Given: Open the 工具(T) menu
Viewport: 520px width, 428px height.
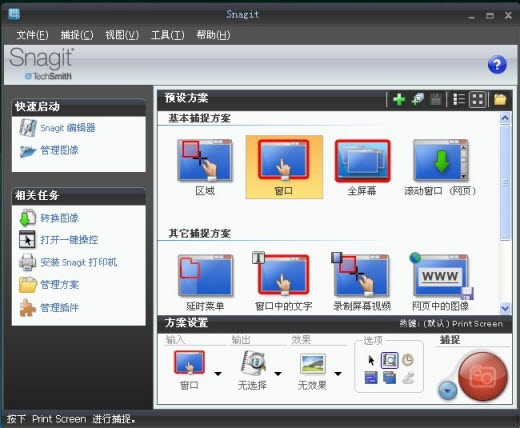Looking at the screenshot, I should (x=167, y=35).
